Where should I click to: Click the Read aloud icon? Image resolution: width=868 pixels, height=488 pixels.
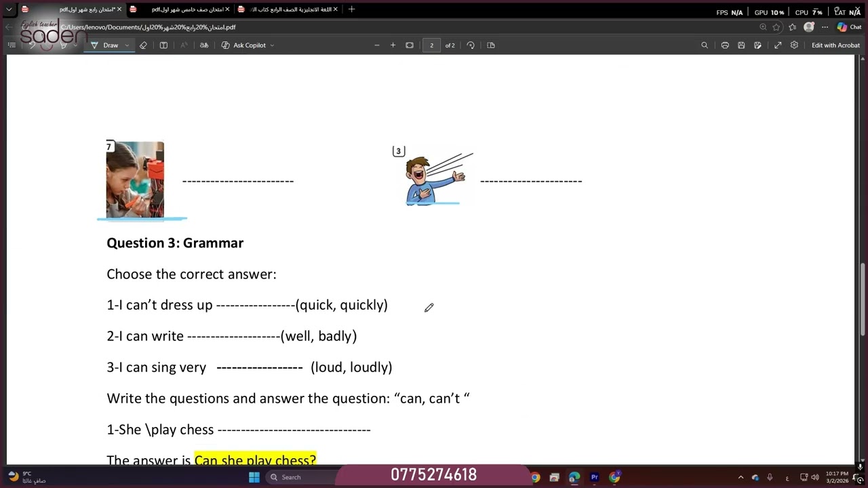184,45
